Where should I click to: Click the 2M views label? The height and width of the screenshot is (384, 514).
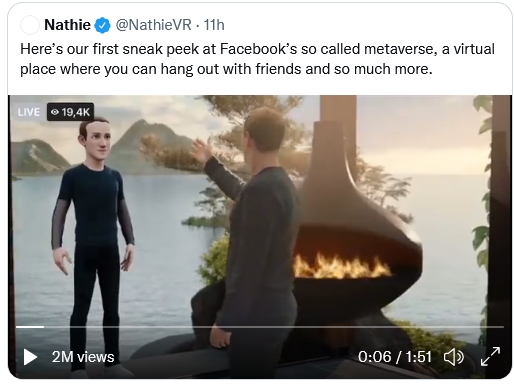(83, 357)
